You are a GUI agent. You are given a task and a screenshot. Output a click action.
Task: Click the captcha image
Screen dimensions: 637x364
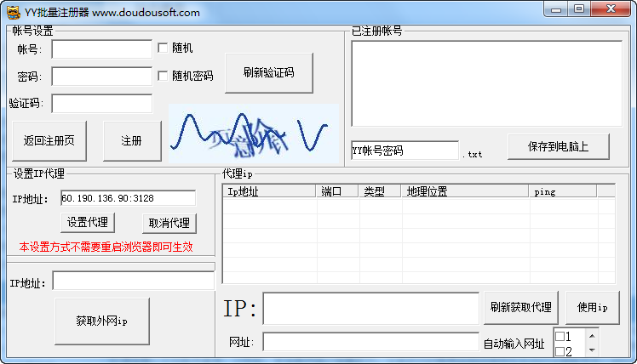click(x=254, y=134)
